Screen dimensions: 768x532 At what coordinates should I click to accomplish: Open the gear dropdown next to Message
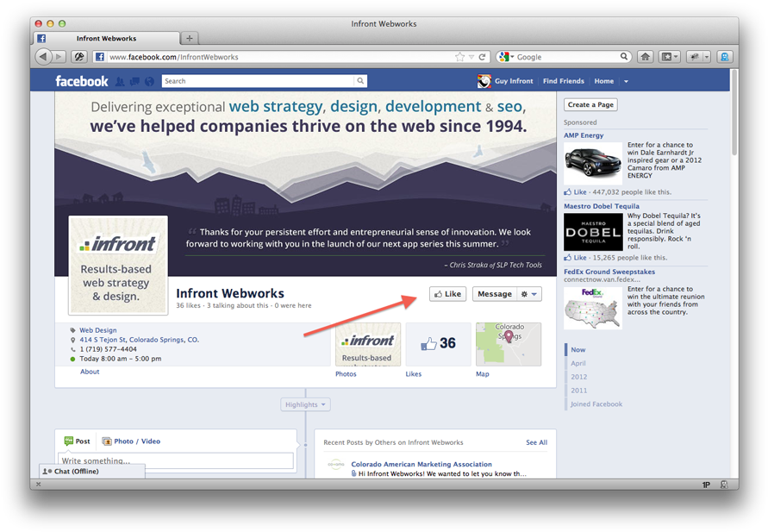(x=528, y=293)
